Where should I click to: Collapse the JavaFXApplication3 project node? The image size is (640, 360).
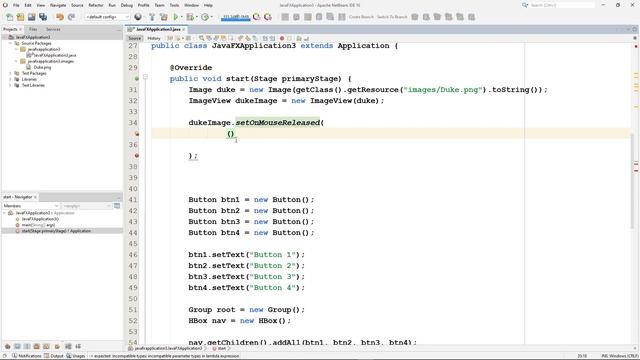4,37
